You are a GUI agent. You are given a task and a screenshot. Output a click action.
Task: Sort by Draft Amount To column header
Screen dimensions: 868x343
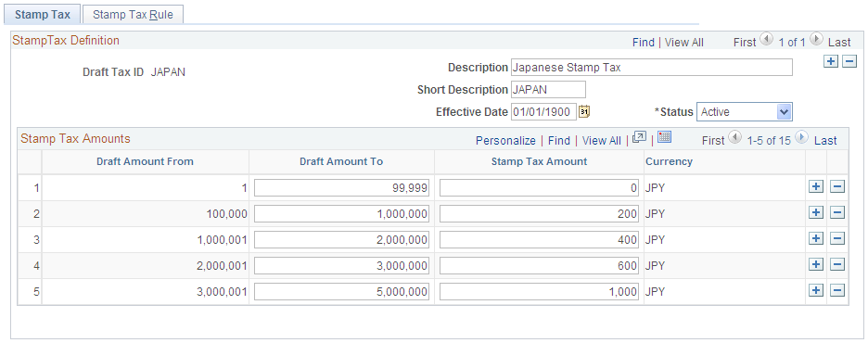pyautogui.click(x=341, y=161)
